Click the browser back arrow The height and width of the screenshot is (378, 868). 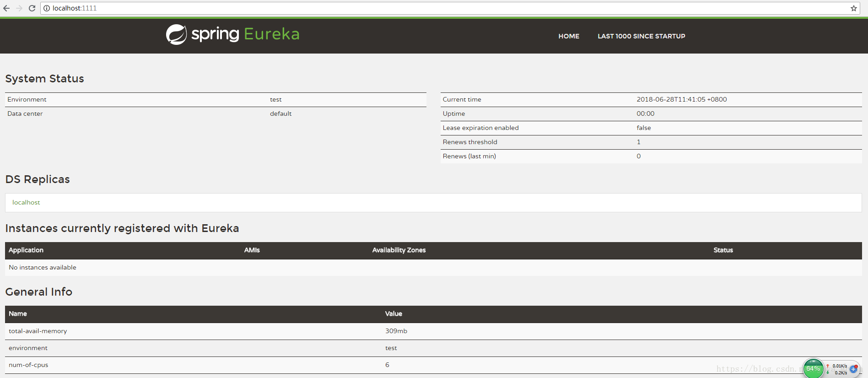(6, 8)
